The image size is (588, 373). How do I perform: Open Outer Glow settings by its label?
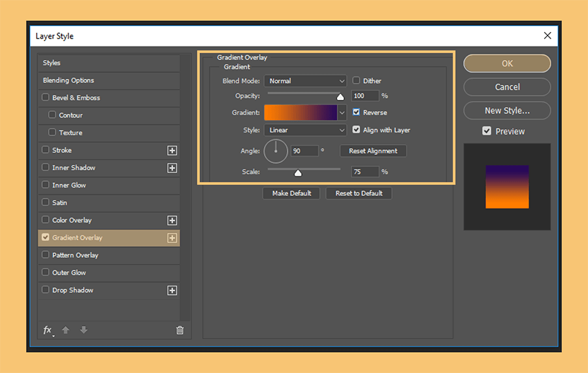click(x=69, y=272)
